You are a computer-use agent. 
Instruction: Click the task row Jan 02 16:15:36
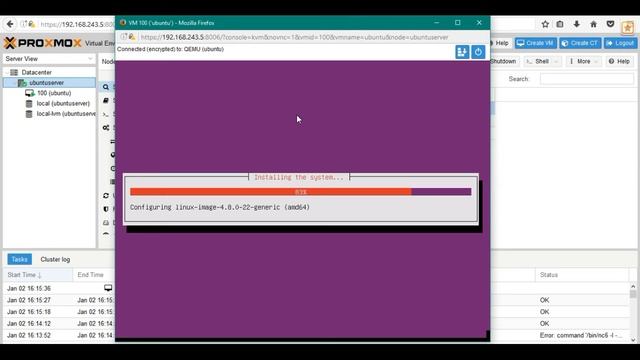click(x=29, y=288)
